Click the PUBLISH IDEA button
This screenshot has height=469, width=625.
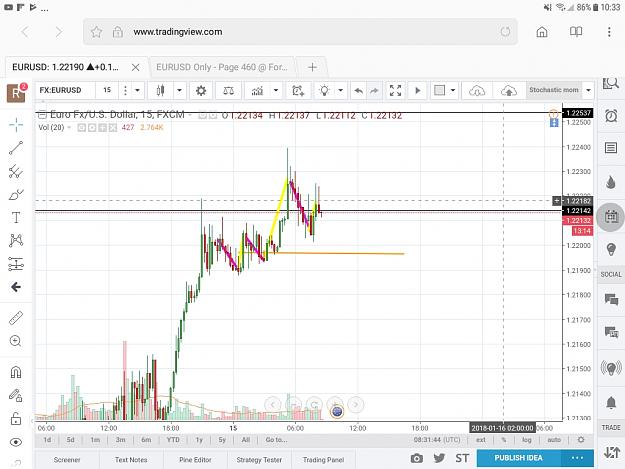click(518, 458)
